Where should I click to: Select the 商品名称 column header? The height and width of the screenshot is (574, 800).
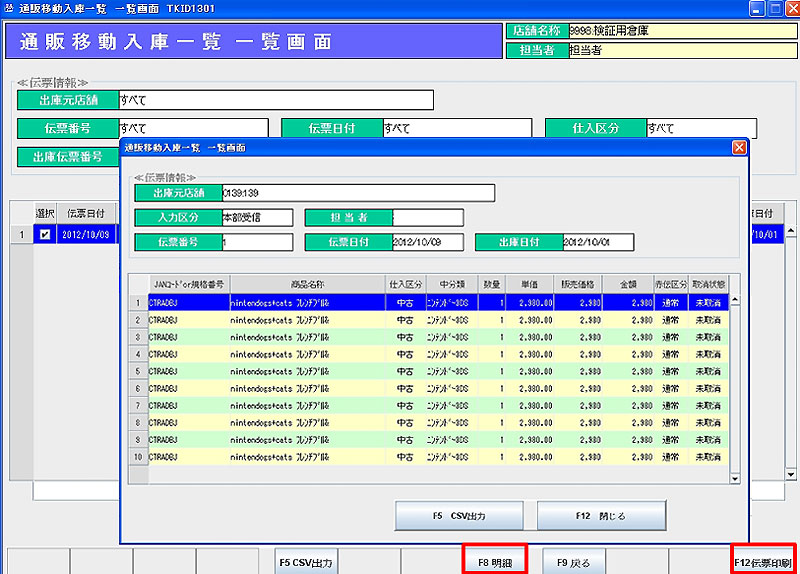click(x=307, y=283)
